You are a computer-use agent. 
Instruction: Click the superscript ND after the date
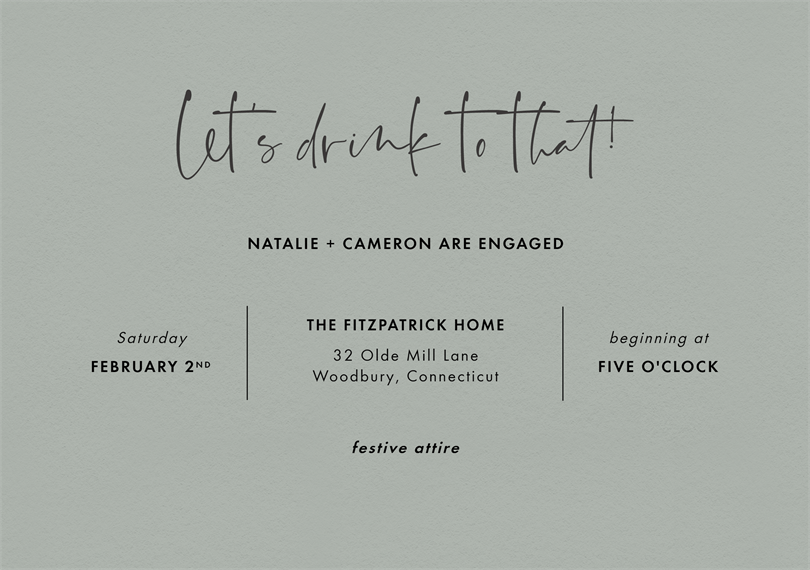click(x=203, y=364)
